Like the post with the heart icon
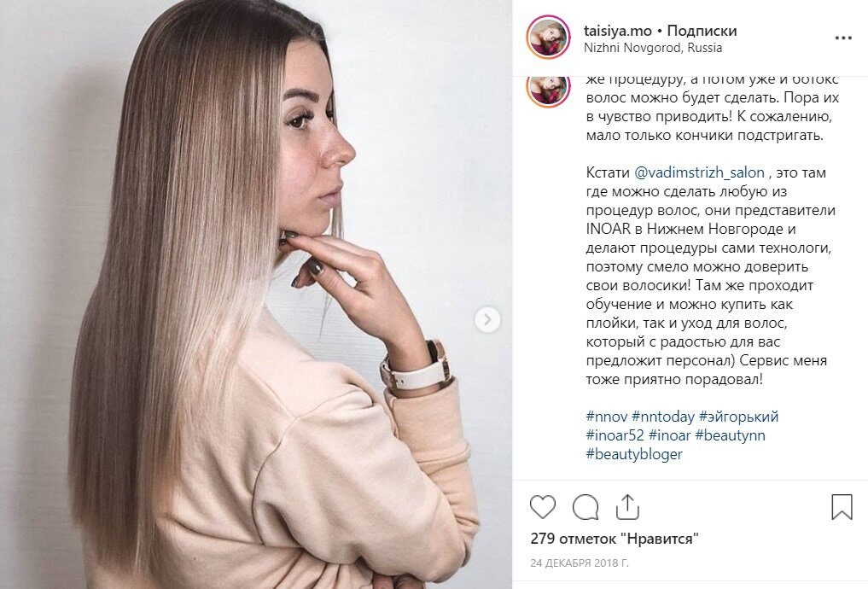Image resolution: width=868 pixels, height=589 pixels. (x=543, y=507)
